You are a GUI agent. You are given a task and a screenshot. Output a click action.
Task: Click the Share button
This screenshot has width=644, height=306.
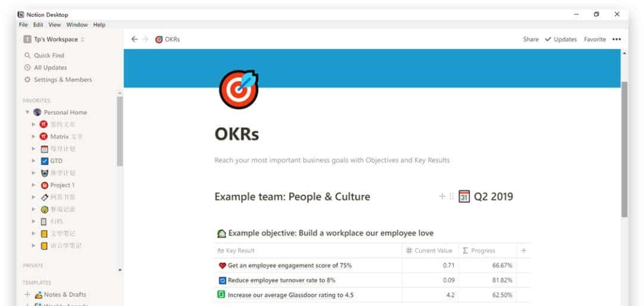[x=531, y=39]
